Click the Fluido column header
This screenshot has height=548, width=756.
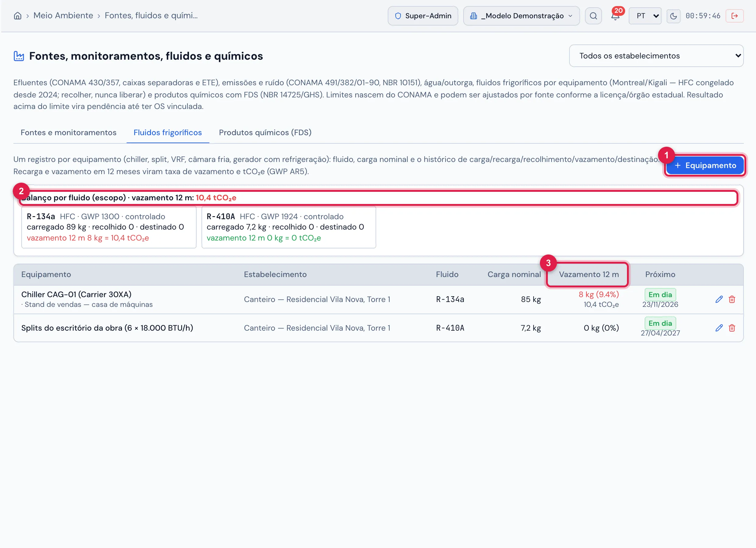coord(447,274)
